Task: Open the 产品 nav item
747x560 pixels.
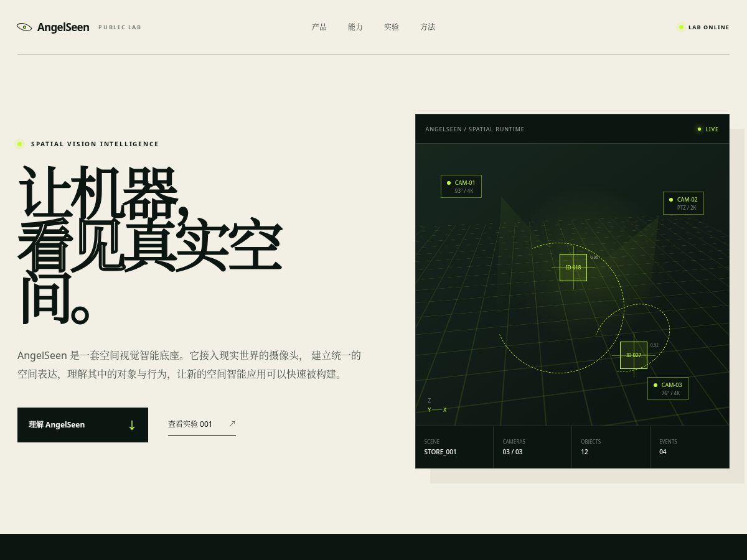Action: click(x=319, y=27)
